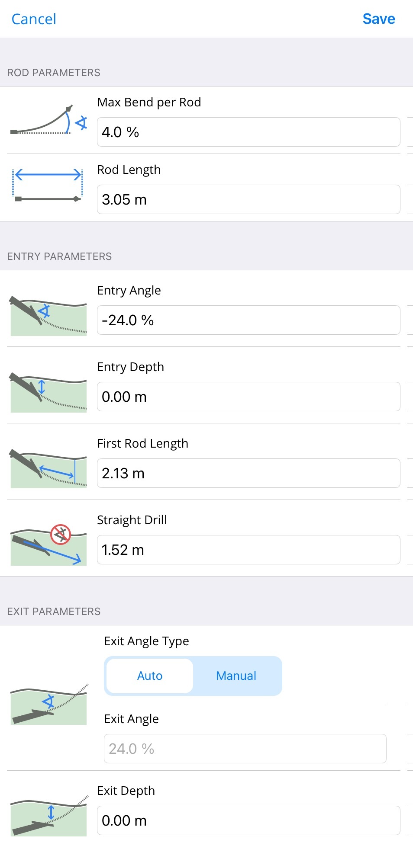
Task: Select Auto exit angle type
Action: point(150,676)
